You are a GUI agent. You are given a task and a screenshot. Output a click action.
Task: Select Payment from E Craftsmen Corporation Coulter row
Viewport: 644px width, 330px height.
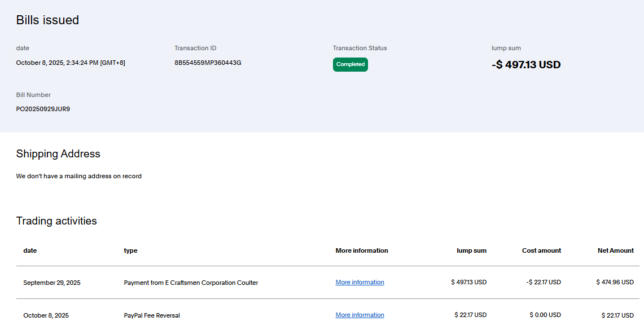(191, 283)
